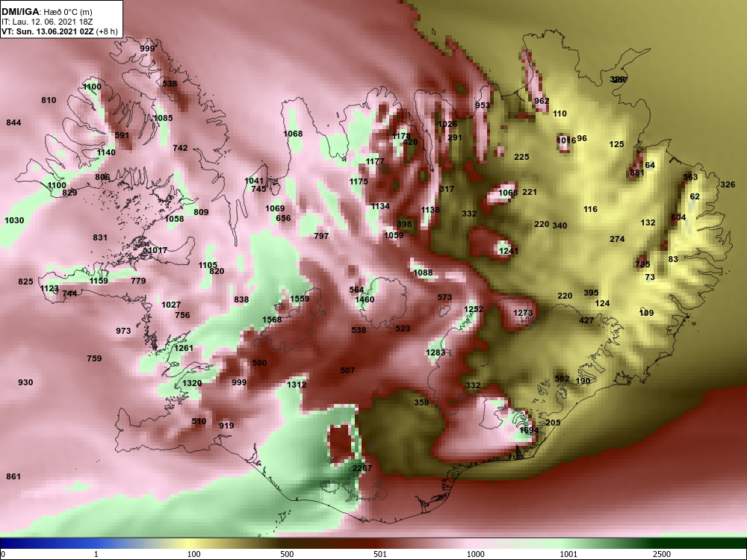Screen dimensions: 747x560
Task: Click the map value 2267
Action: click(x=362, y=468)
